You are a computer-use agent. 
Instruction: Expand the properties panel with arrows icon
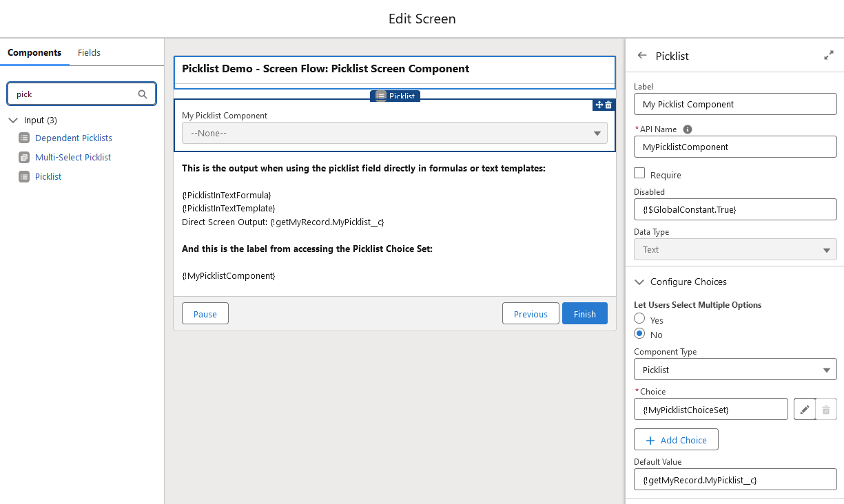coord(829,56)
